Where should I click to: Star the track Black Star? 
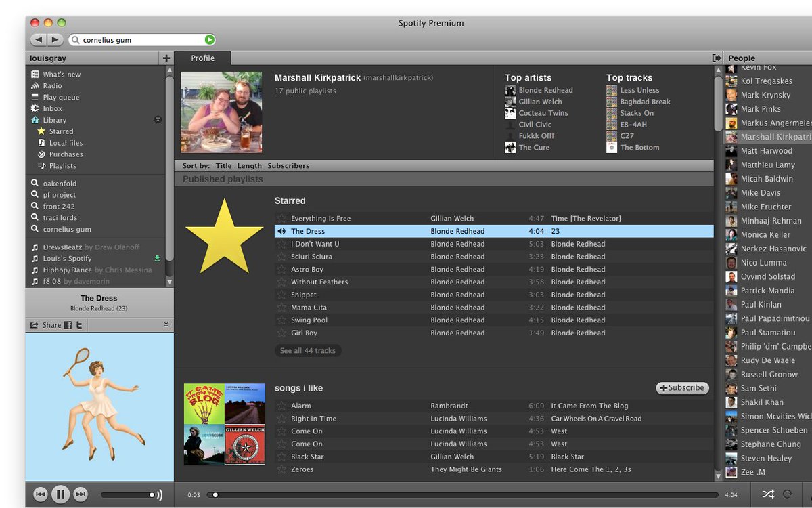pos(281,457)
